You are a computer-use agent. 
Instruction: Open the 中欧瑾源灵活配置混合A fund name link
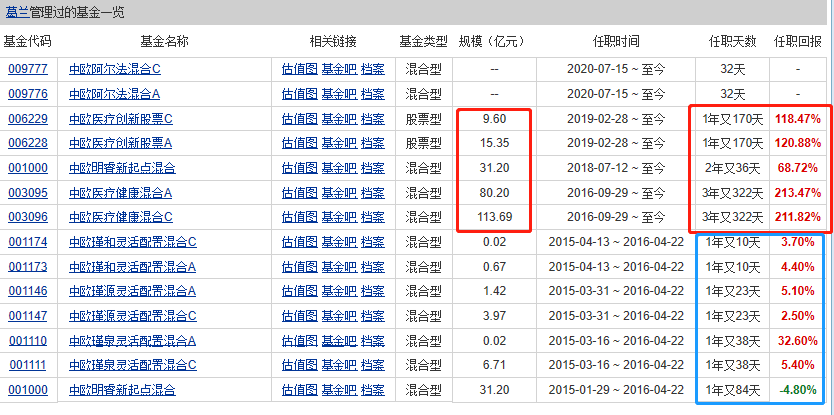point(132,291)
